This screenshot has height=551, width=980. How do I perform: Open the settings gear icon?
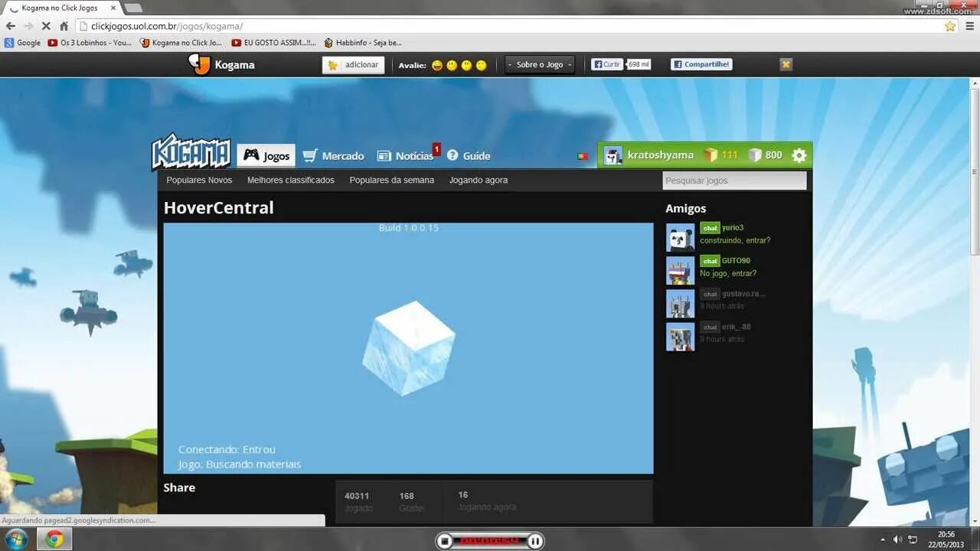click(x=799, y=155)
